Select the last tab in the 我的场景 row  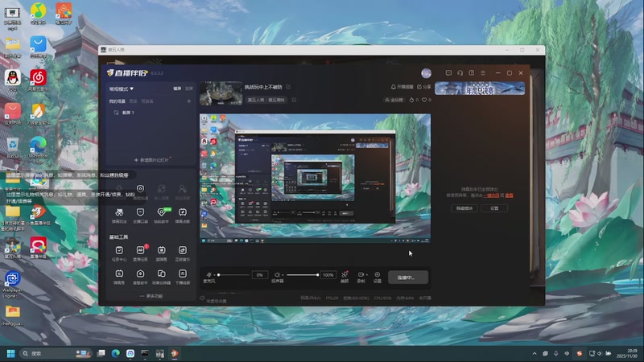pyautogui.click(x=147, y=101)
